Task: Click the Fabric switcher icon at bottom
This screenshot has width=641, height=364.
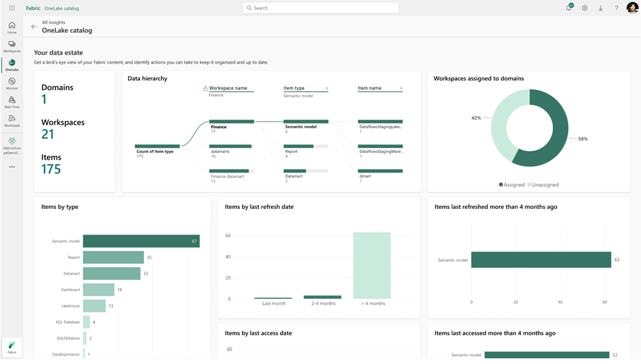Action: 12,348
